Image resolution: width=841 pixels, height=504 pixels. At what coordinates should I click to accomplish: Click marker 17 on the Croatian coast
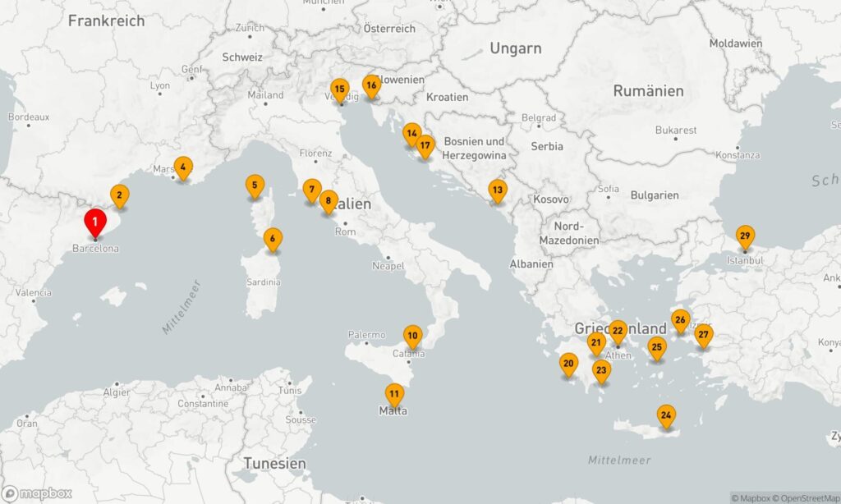pyautogui.click(x=425, y=146)
